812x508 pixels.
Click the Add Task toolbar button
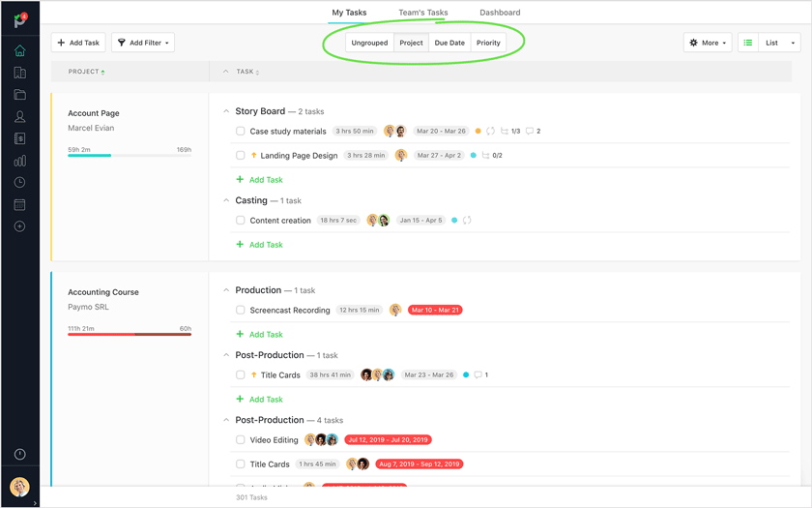tap(78, 43)
